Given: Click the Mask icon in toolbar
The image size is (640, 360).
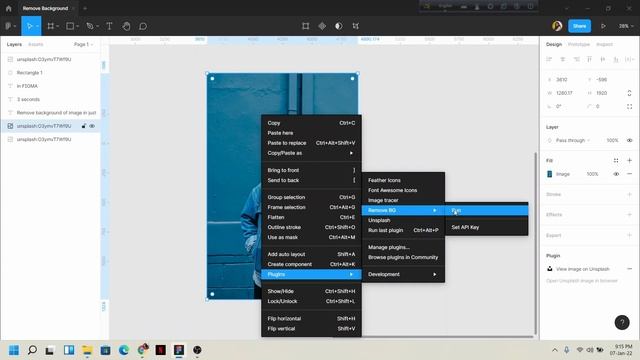Looking at the screenshot, I should (339, 26).
